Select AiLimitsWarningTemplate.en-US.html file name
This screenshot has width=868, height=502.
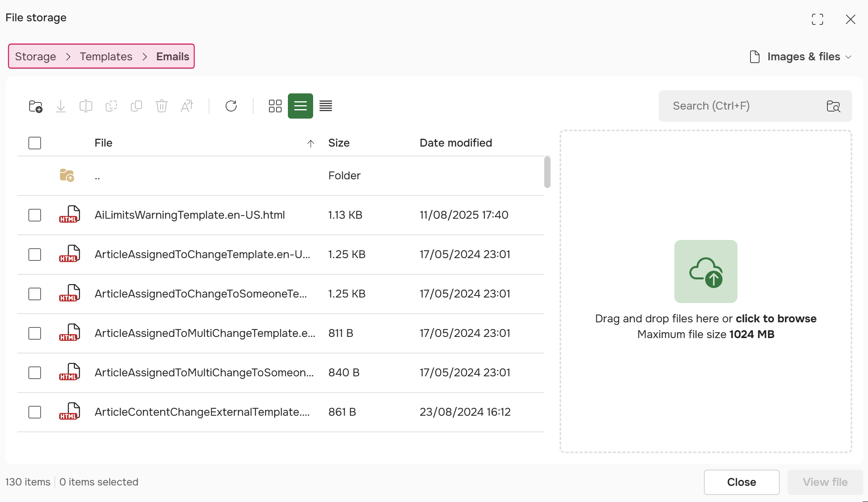point(190,215)
